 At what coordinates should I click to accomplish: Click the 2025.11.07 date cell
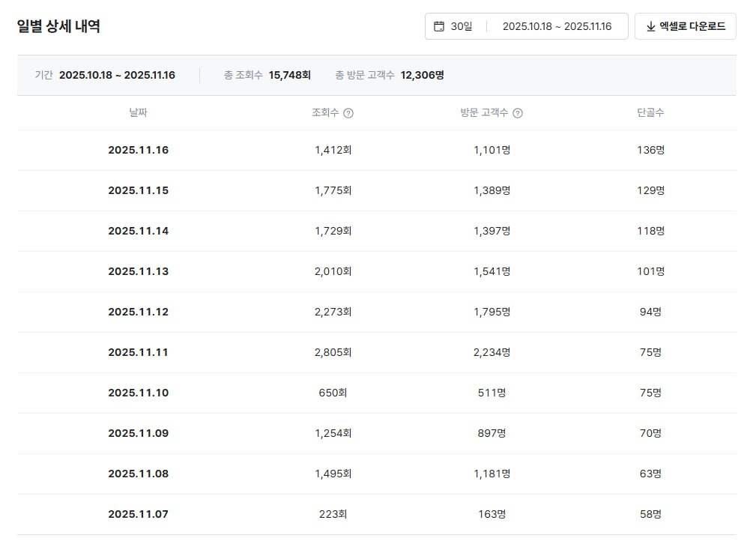coord(138,514)
